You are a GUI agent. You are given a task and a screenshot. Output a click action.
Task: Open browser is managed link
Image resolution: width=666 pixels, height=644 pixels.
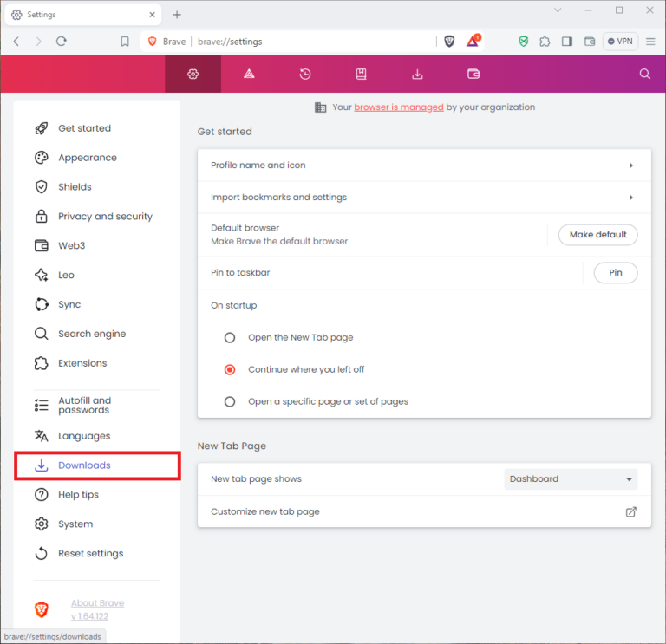coord(398,107)
